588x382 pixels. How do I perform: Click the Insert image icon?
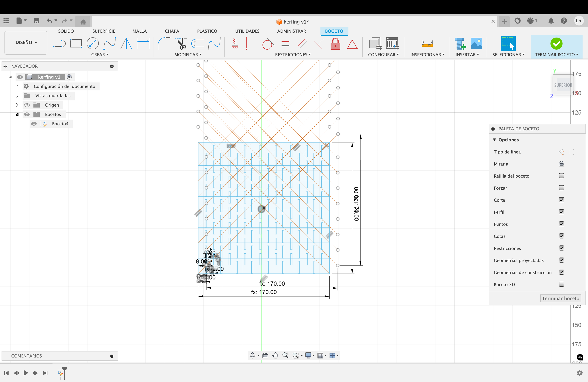tap(476, 44)
